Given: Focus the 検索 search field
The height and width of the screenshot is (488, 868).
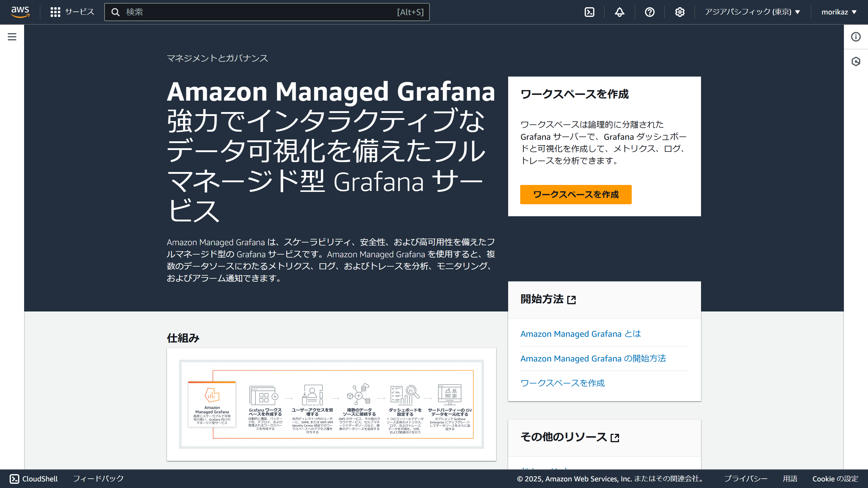Looking at the screenshot, I should point(267,12).
